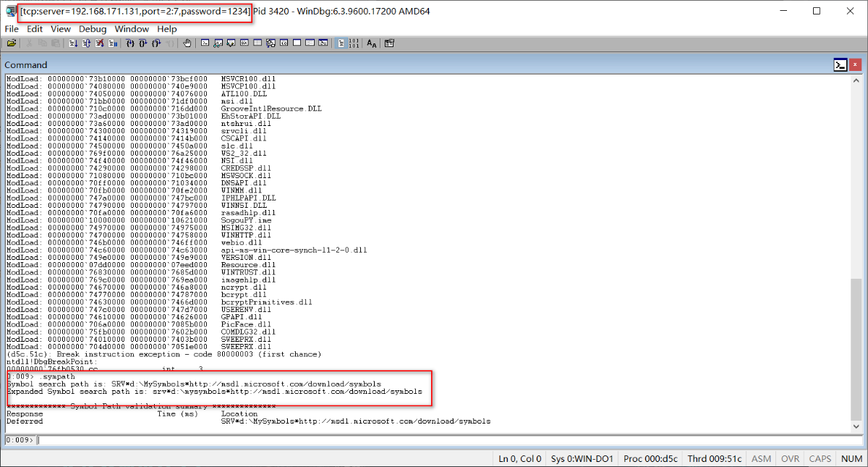The image size is (868, 467).
Task: Click the SogouPY.ime module line
Action: (139, 220)
